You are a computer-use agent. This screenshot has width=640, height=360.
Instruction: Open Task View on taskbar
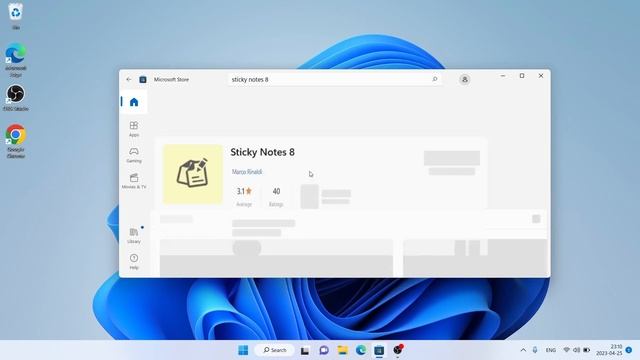[x=305, y=350]
